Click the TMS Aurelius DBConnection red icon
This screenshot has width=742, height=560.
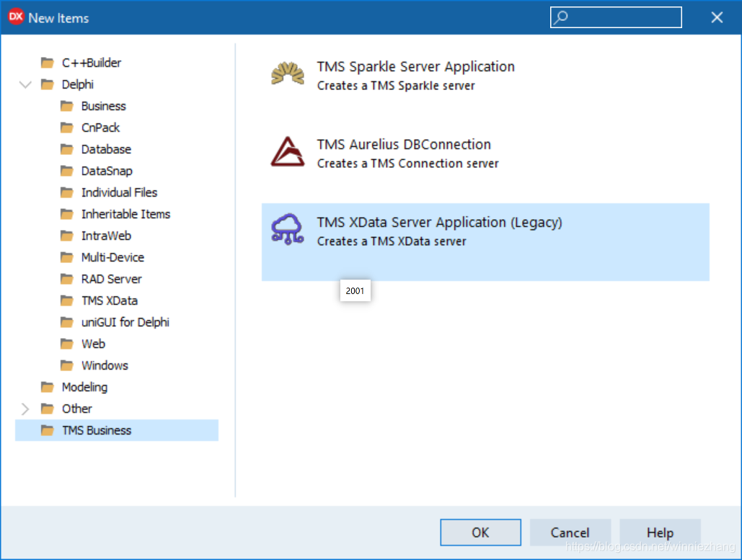288,152
